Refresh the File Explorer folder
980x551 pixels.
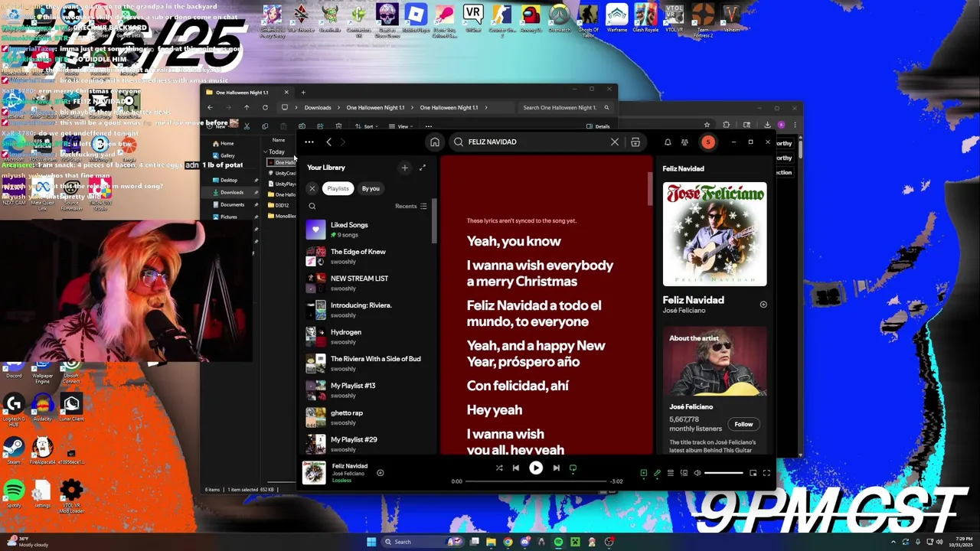coord(265,108)
